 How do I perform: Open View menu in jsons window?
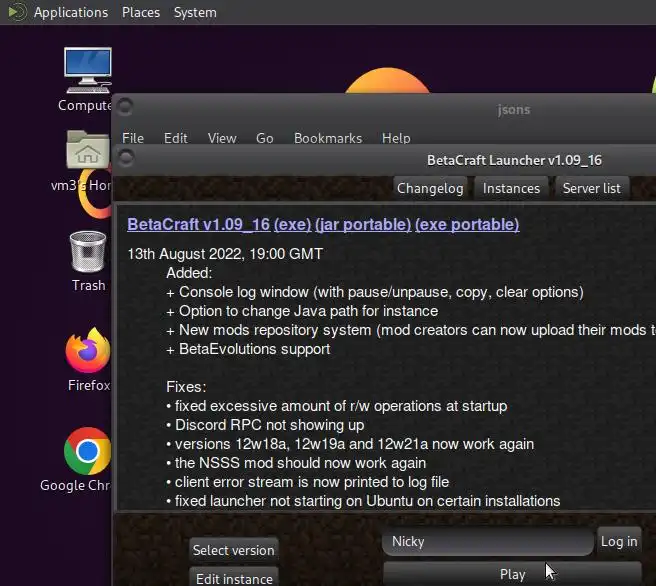pos(222,138)
